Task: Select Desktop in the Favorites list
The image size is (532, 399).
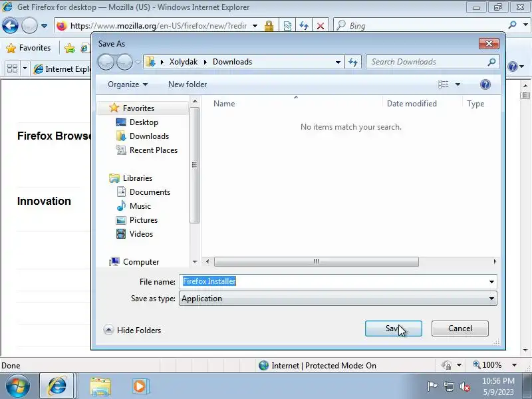Action: pos(137,122)
